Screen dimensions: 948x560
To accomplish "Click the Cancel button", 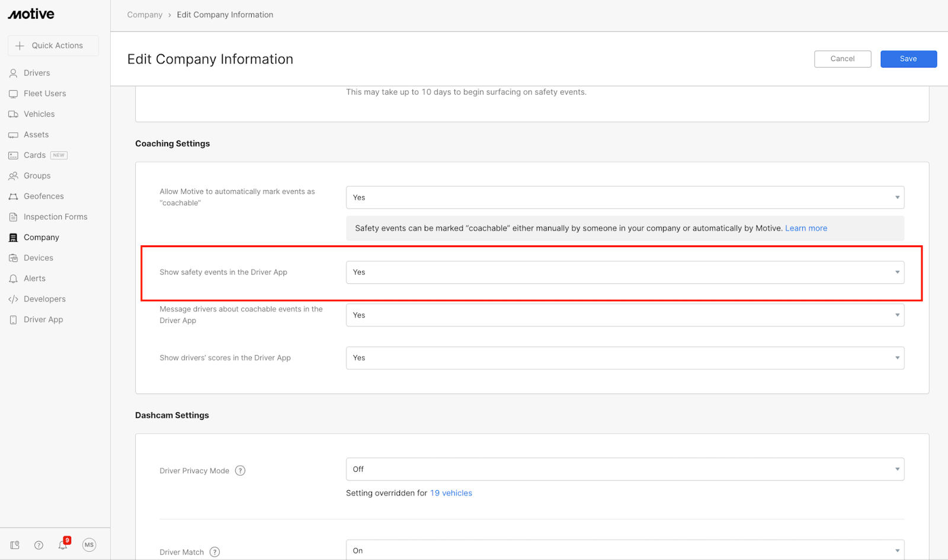I will (843, 59).
